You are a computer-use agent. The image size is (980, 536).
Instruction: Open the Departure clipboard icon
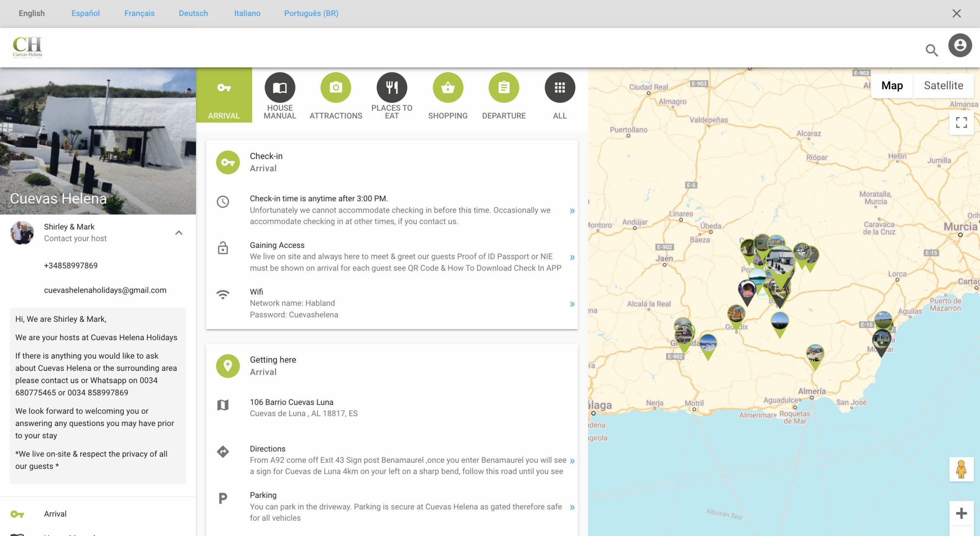[504, 88]
